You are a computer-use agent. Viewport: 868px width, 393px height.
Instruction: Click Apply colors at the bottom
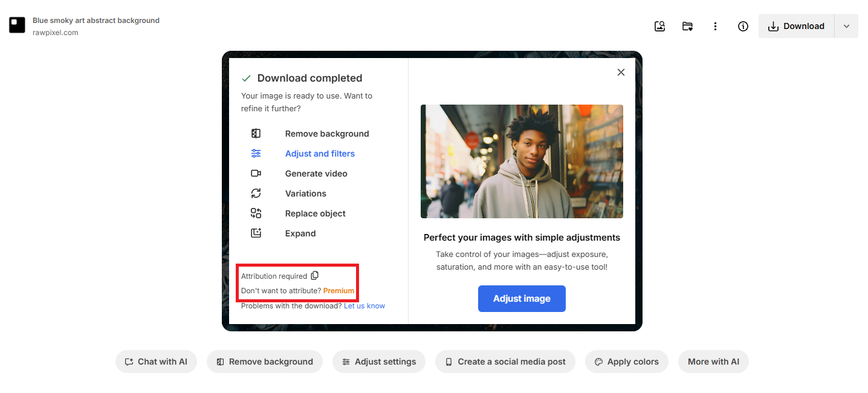coord(626,361)
